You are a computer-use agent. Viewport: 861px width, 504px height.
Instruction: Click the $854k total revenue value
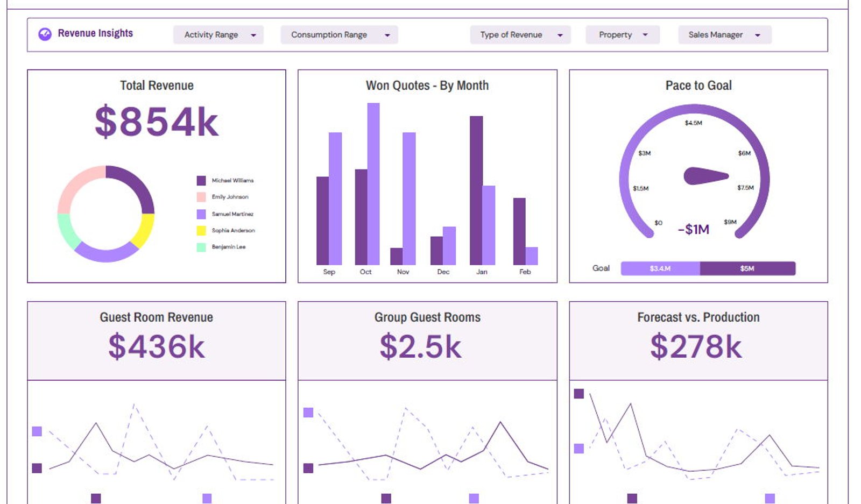157,122
